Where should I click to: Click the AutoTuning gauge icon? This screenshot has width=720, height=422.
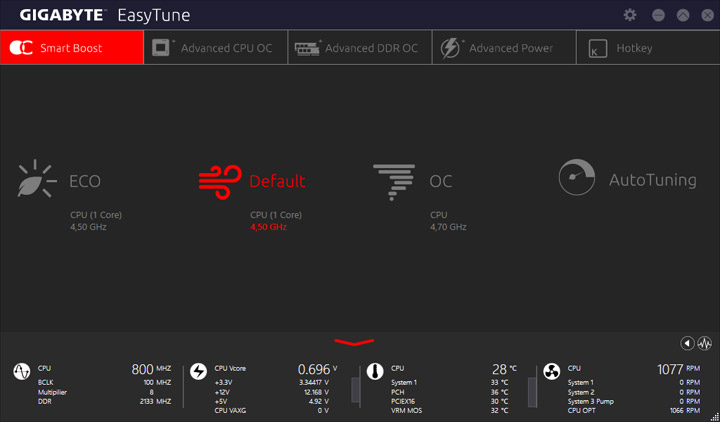pos(577,177)
